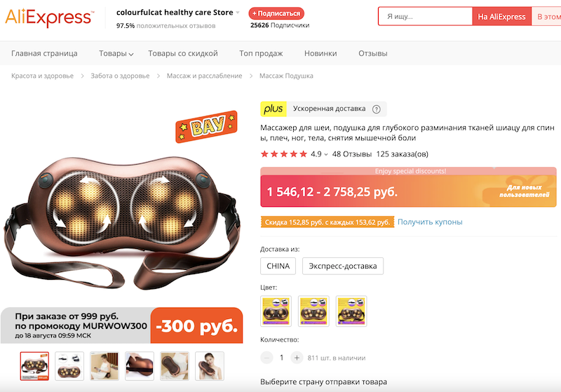Click the Подписаться button
This screenshot has width=561, height=392.
(276, 13)
